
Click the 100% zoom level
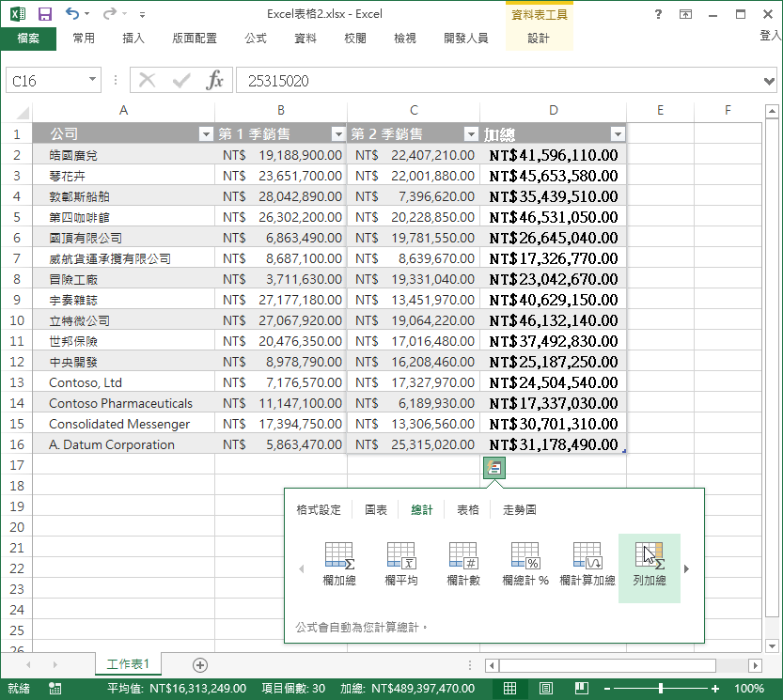tap(748, 689)
